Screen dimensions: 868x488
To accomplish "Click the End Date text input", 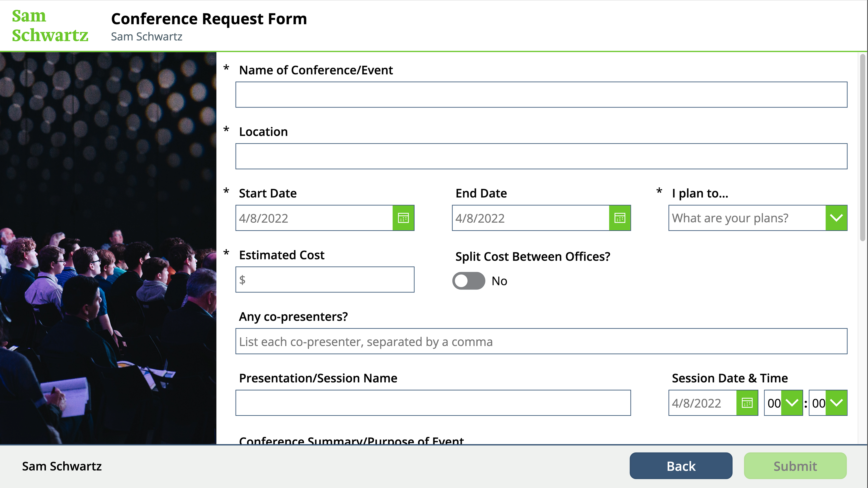I will (x=530, y=218).
